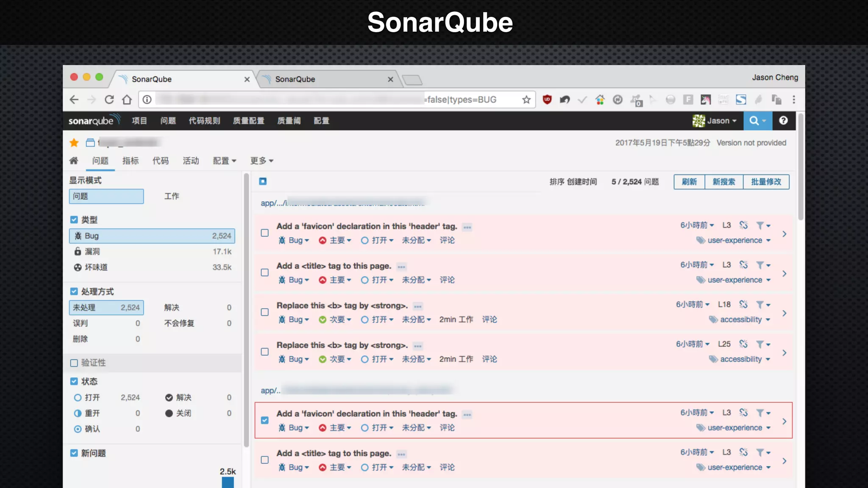The height and width of the screenshot is (488, 868).
Task: Select the 坏味道 type facet
Action: [x=152, y=267]
